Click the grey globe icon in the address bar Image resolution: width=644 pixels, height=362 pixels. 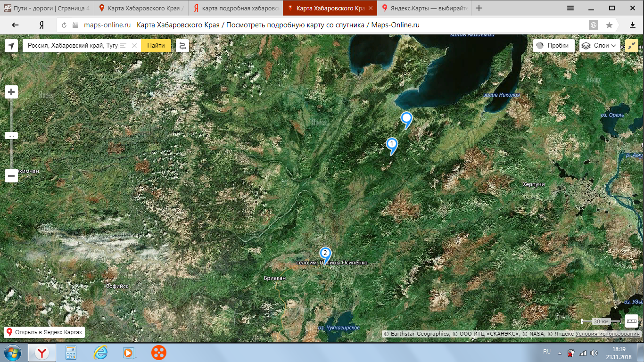(594, 25)
